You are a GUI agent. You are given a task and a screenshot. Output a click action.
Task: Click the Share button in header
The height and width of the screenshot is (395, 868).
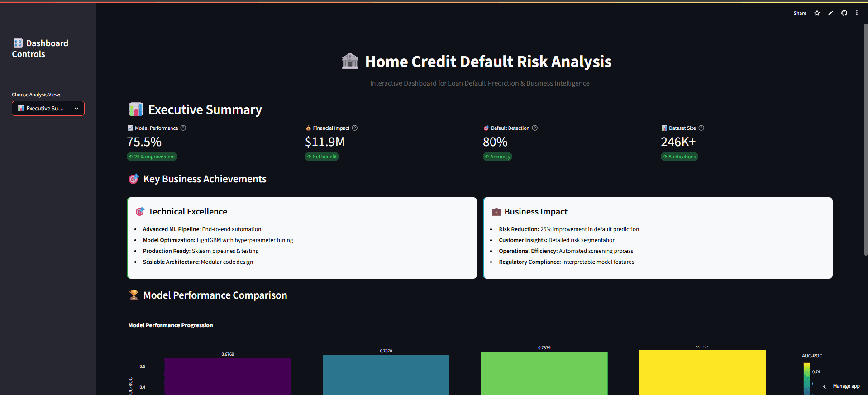(x=800, y=13)
